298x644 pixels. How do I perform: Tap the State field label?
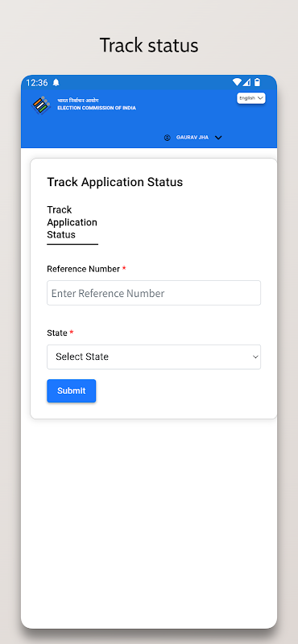point(57,333)
